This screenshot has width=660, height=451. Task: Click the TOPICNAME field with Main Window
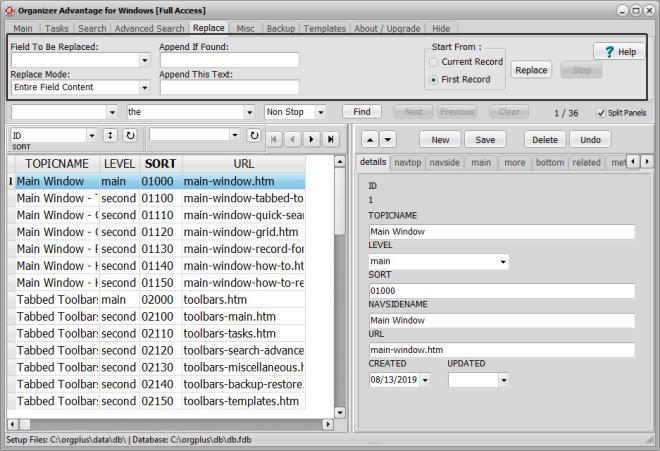coord(502,232)
